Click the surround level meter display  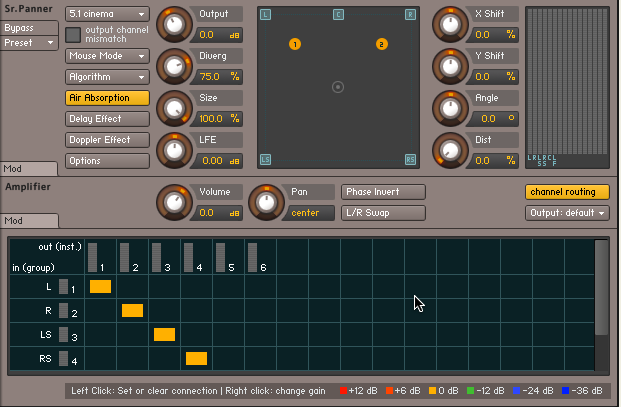(567, 87)
